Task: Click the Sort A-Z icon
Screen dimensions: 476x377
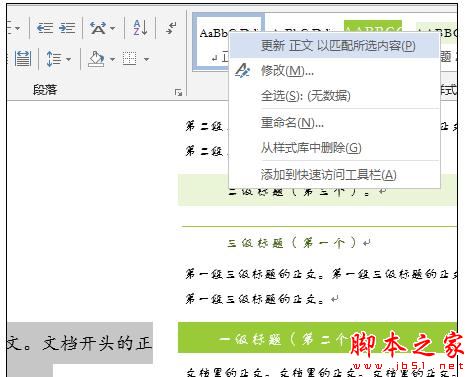Action: pyautogui.click(x=140, y=28)
